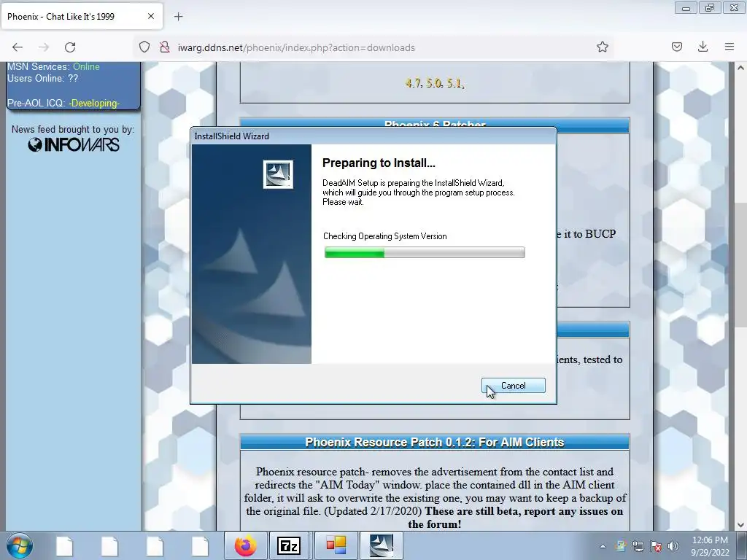Open the Save to Pocket icon
This screenshot has height=560, width=747.
click(676, 47)
